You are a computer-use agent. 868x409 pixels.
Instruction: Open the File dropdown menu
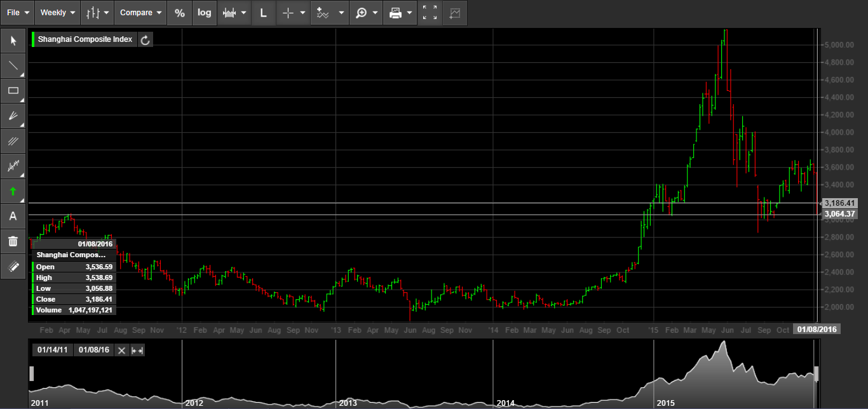[18, 13]
